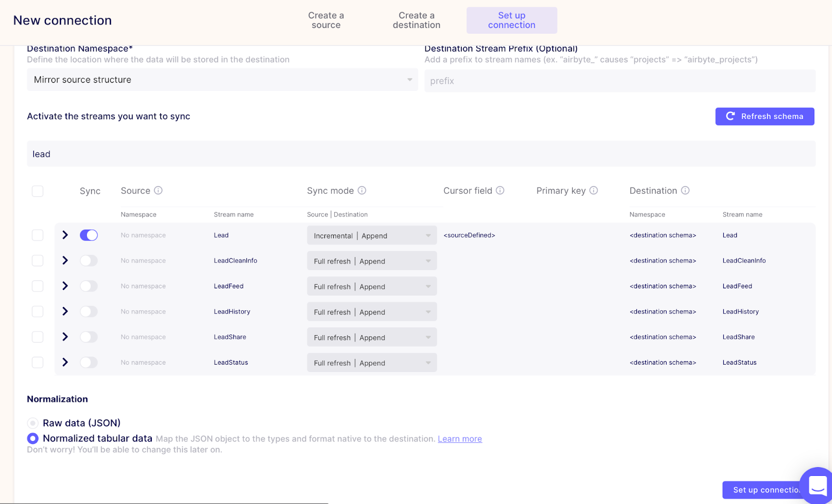Select the Raw data (JSON) radio button
The image size is (832, 504).
(33, 423)
